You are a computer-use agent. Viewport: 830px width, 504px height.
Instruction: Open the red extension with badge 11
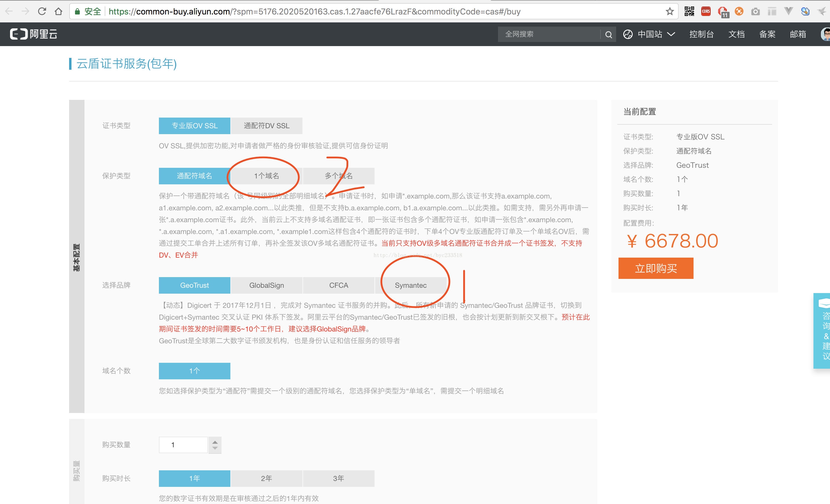(723, 12)
